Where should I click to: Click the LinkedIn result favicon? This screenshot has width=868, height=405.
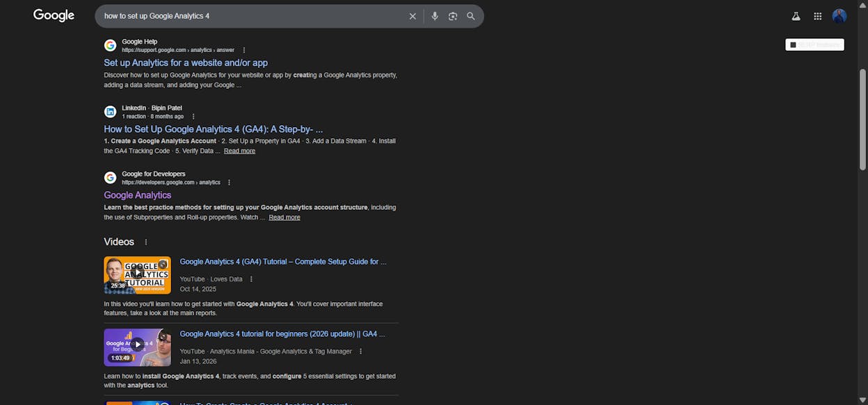pos(110,112)
